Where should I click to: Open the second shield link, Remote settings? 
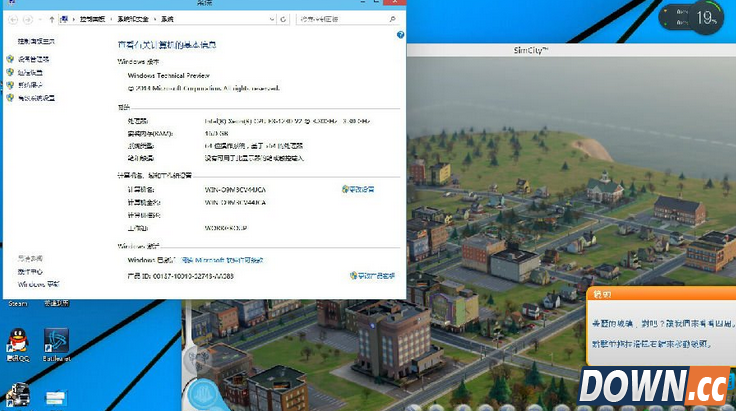click(x=30, y=72)
